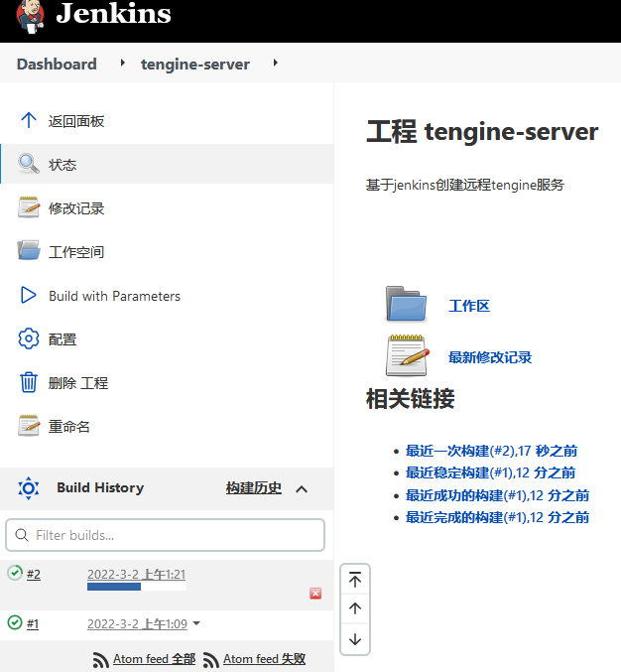The image size is (621, 672).
Task: Click the Jenkins title text in header
Action: point(113,14)
